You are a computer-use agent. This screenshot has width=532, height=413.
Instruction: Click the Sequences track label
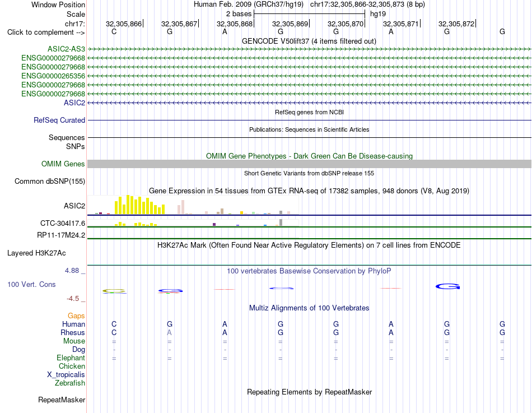pos(67,138)
